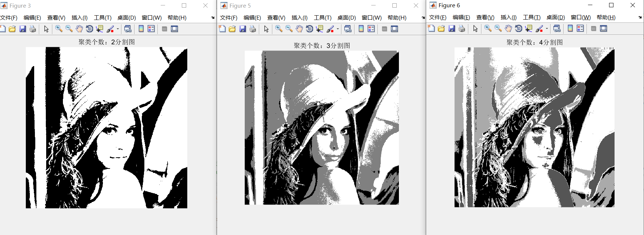
Task: Insert Legend icon in Figure 6
Action: coord(580,28)
